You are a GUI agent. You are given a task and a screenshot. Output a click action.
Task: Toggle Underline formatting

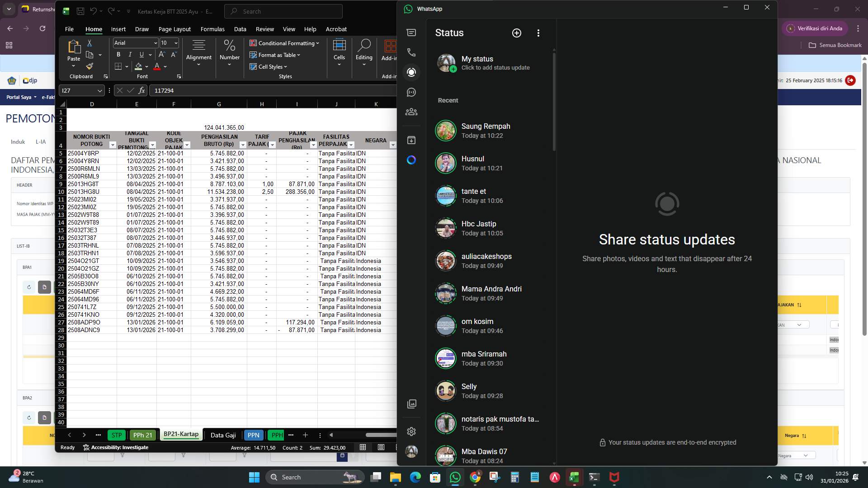point(141,54)
